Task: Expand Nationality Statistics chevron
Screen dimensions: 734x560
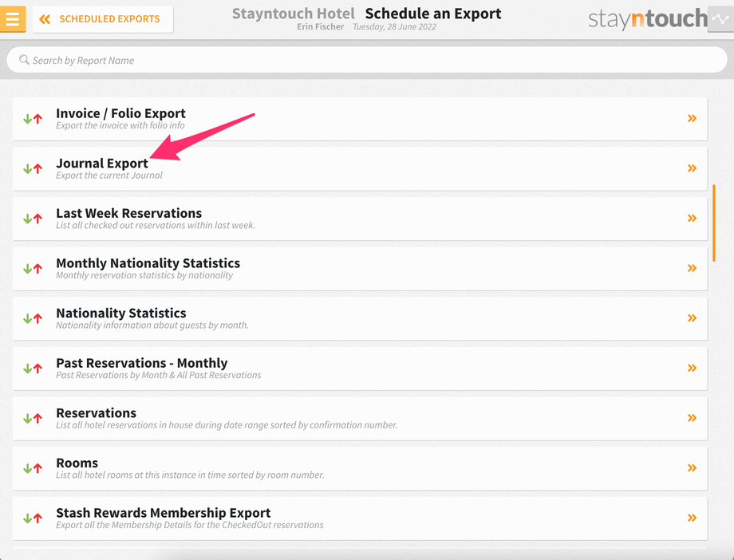Action: point(692,318)
